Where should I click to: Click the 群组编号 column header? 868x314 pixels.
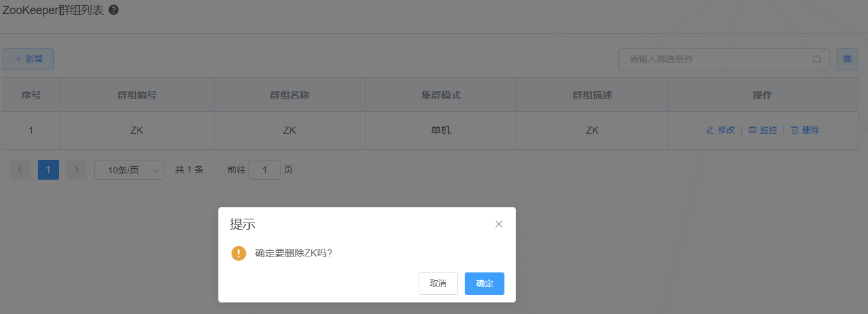pos(136,95)
